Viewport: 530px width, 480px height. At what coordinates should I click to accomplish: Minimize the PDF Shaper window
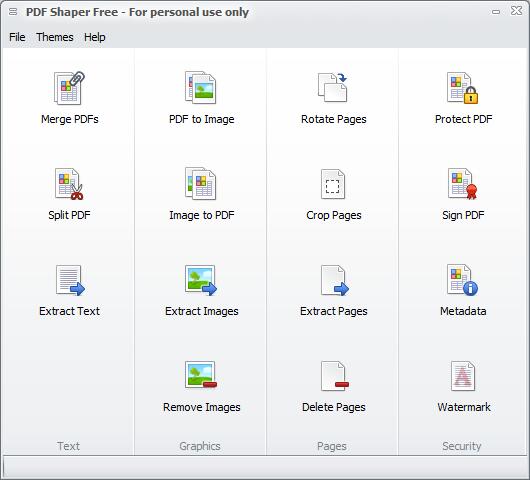point(496,12)
